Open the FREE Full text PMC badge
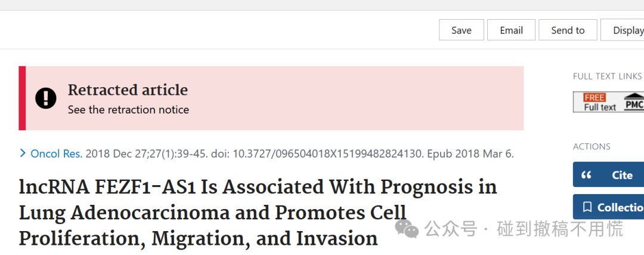The image size is (644, 255). [x=609, y=102]
